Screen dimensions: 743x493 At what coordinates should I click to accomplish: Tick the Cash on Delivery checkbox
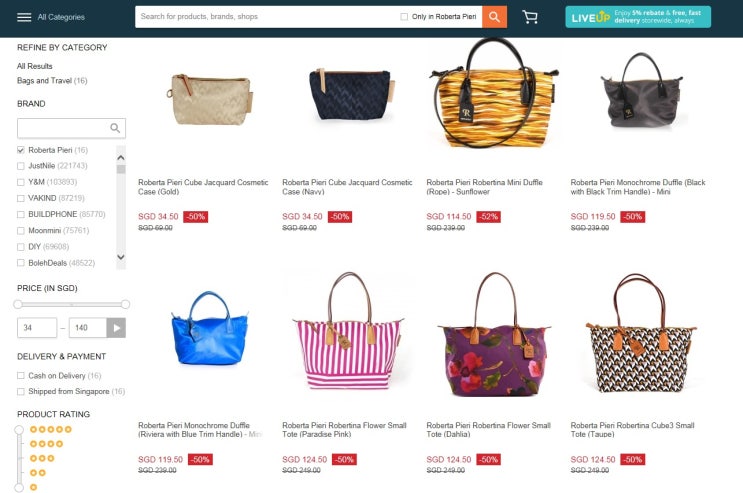[x=20, y=375]
